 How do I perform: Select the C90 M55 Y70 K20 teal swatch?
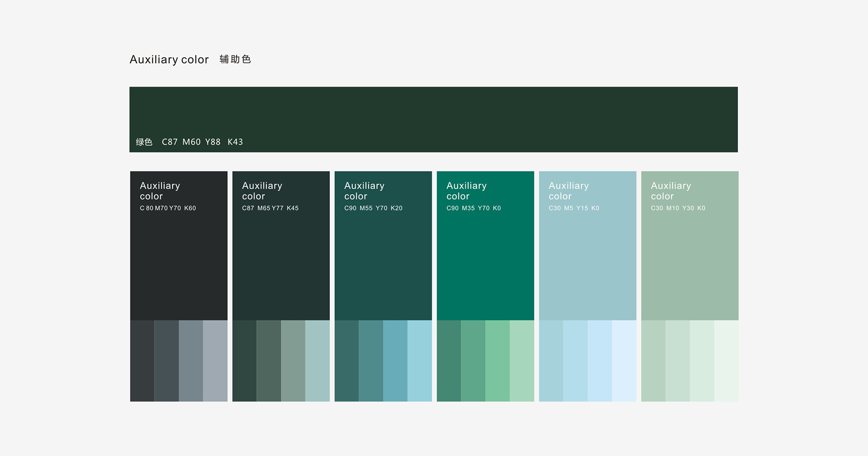[383, 245]
